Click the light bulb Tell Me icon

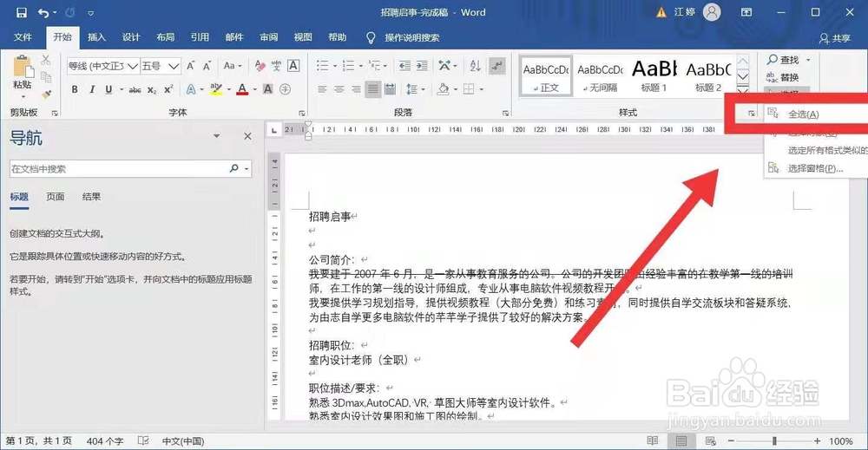click(371, 37)
